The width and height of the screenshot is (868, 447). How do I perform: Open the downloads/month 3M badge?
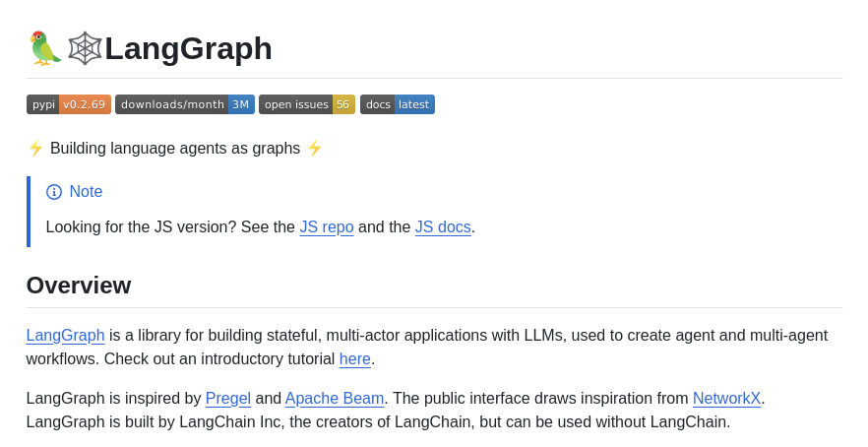(x=184, y=104)
